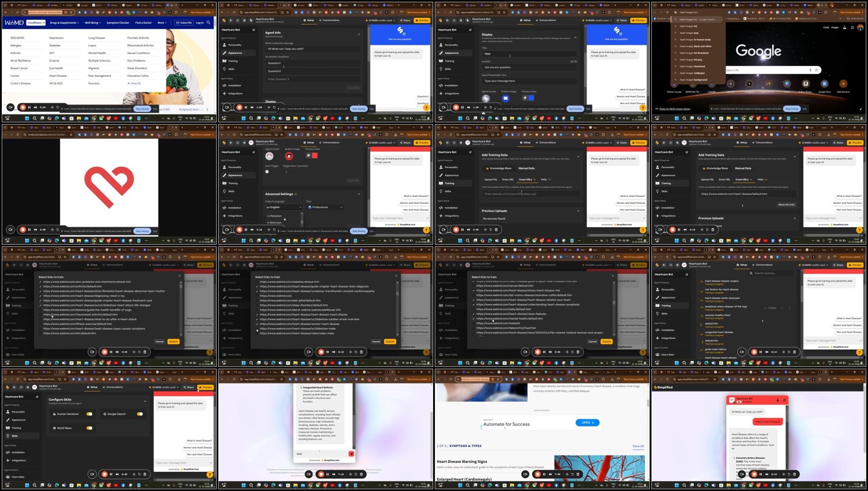Collapse the Advanced Settings section chevron
The height and width of the screenshot is (491, 868).
pyautogui.click(x=359, y=194)
